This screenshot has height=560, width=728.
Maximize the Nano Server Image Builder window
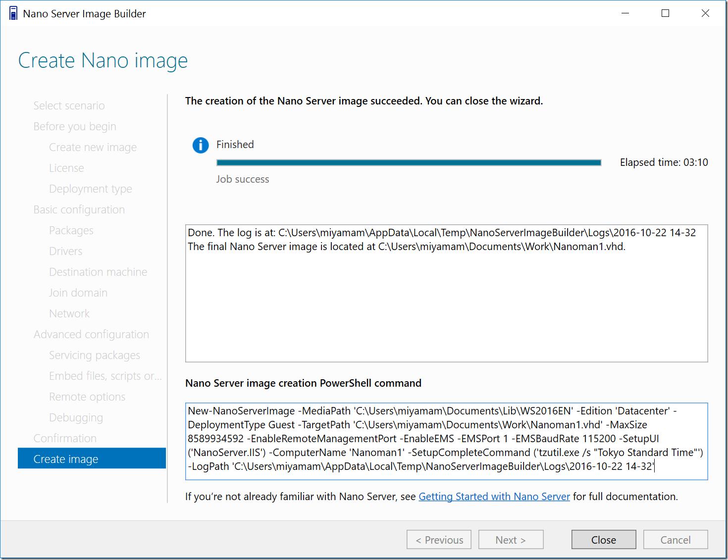666,13
